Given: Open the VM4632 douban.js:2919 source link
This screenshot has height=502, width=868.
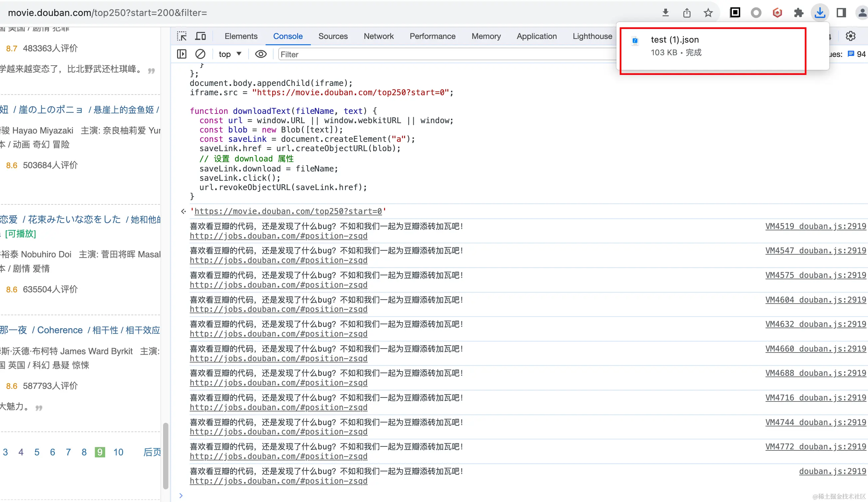Looking at the screenshot, I should (816, 324).
